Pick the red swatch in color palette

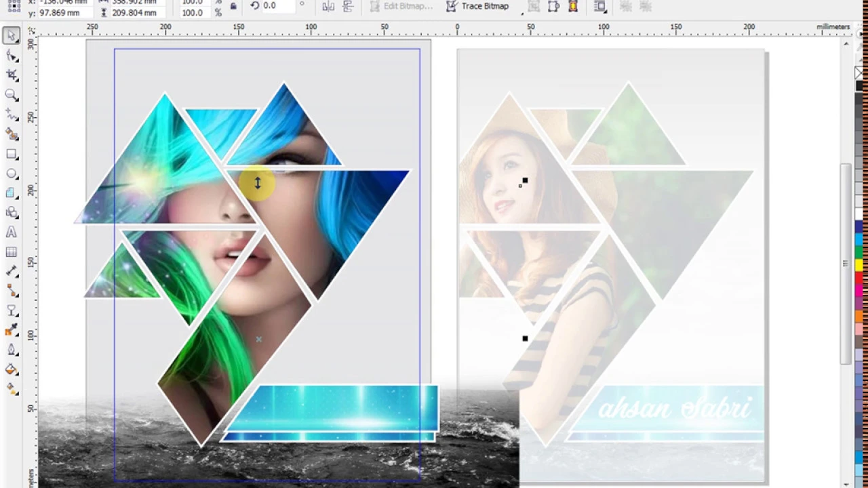coord(859,277)
